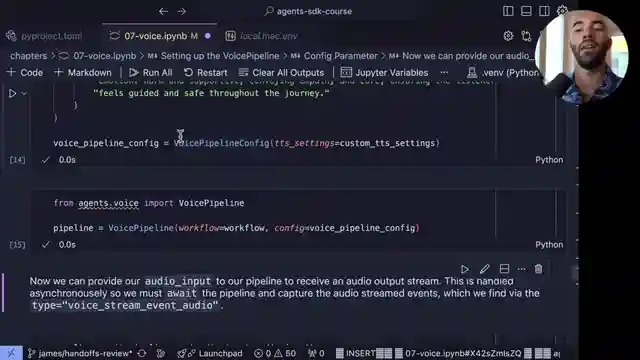Open the Config Parameter breadcrumb
Screen dimensions: 640x360
(x=335, y=56)
